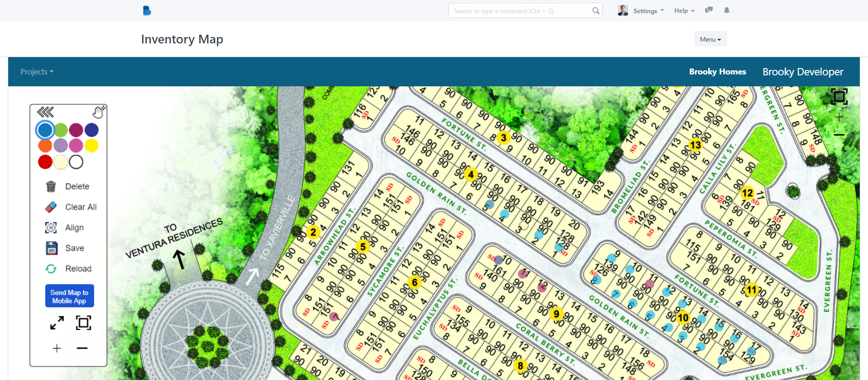Click the Clear All eraser icon
The height and width of the screenshot is (380, 868).
coord(51,207)
